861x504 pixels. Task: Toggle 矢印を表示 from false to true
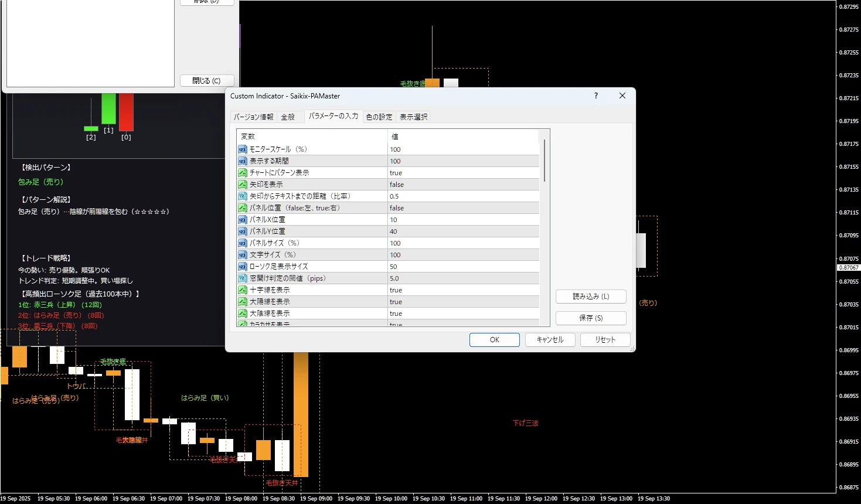click(x=463, y=184)
